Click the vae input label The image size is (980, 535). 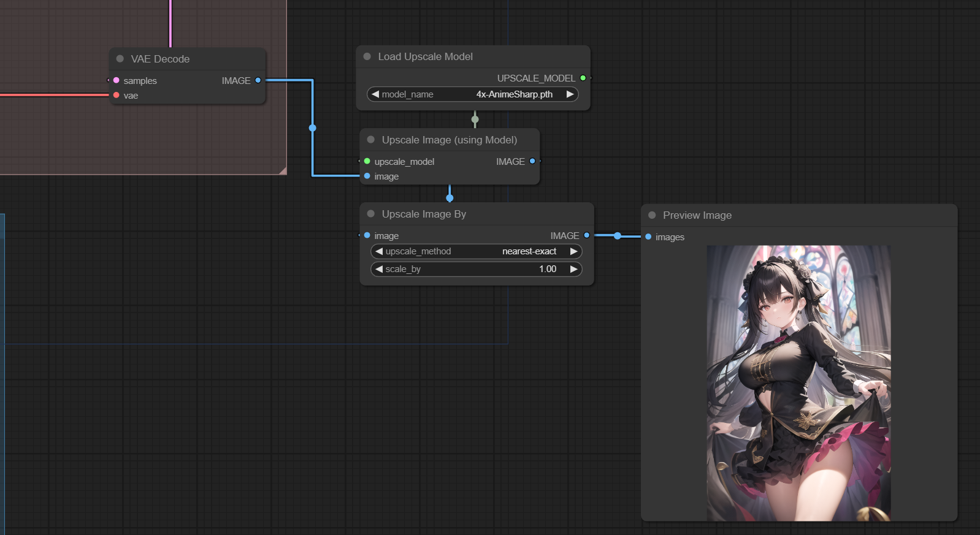pos(131,95)
